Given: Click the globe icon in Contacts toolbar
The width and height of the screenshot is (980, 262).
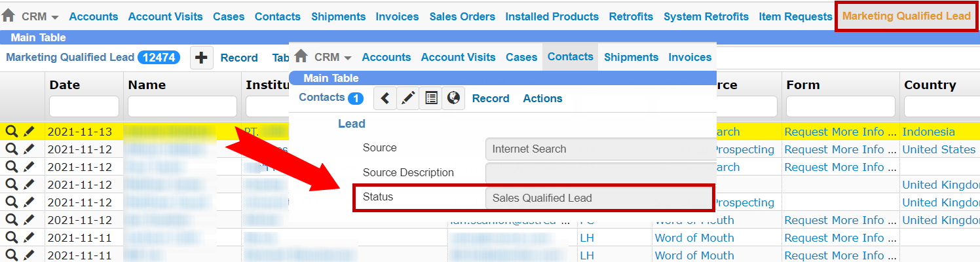Looking at the screenshot, I should pos(453,98).
